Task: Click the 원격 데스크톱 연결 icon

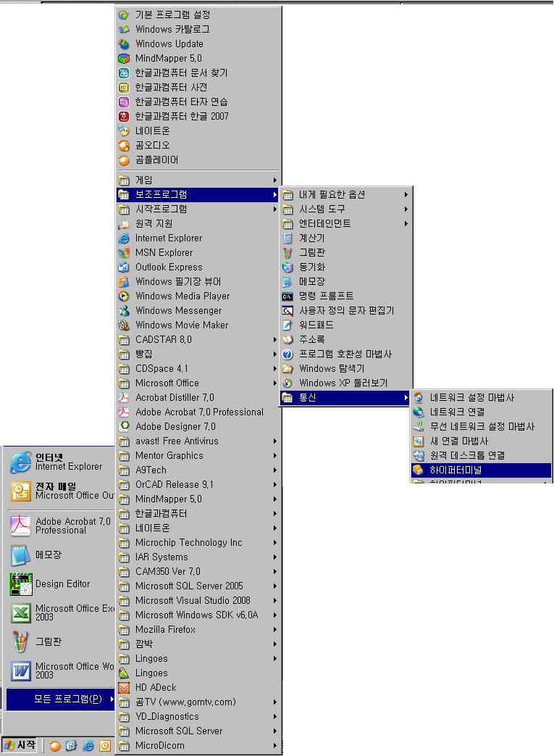Action: [418, 456]
